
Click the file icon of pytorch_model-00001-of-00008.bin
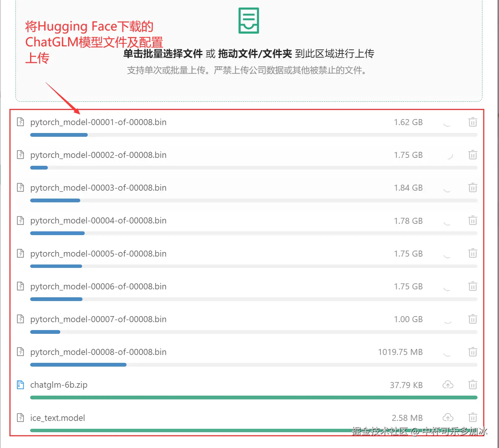21,122
